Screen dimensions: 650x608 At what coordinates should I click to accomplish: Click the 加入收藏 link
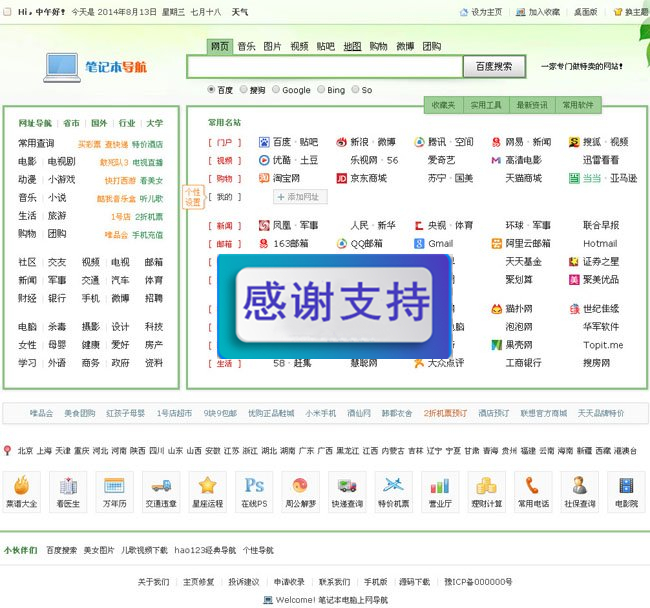tap(538, 12)
